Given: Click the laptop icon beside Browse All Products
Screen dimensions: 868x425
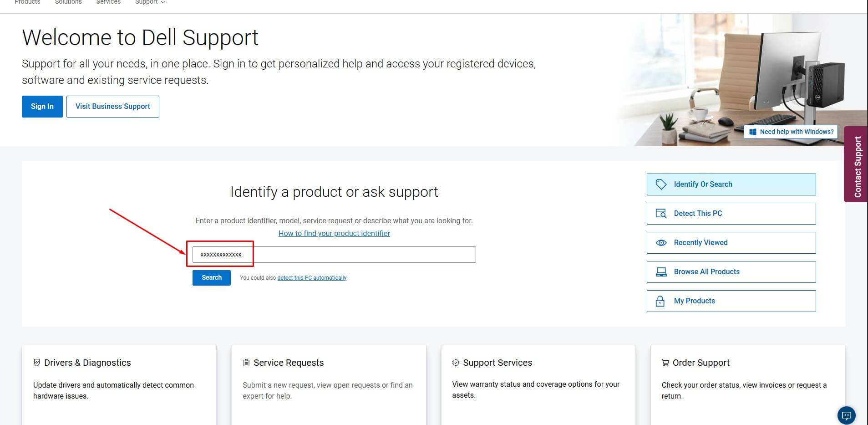Looking at the screenshot, I should point(661,272).
